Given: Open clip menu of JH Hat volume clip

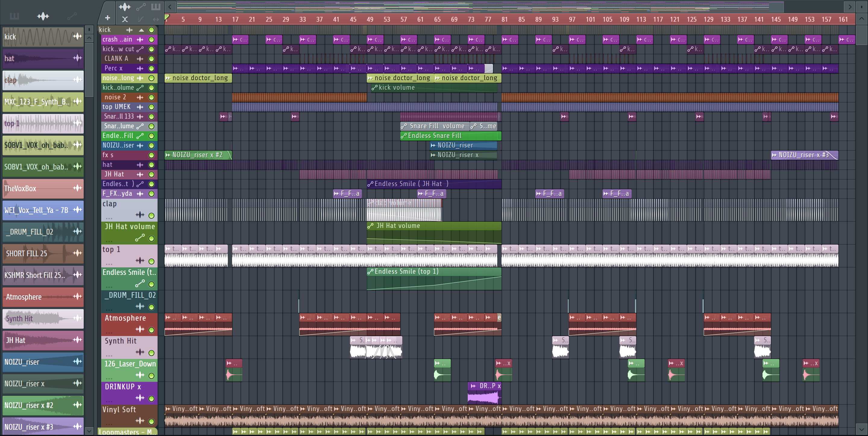Looking at the screenshot, I should [370, 226].
